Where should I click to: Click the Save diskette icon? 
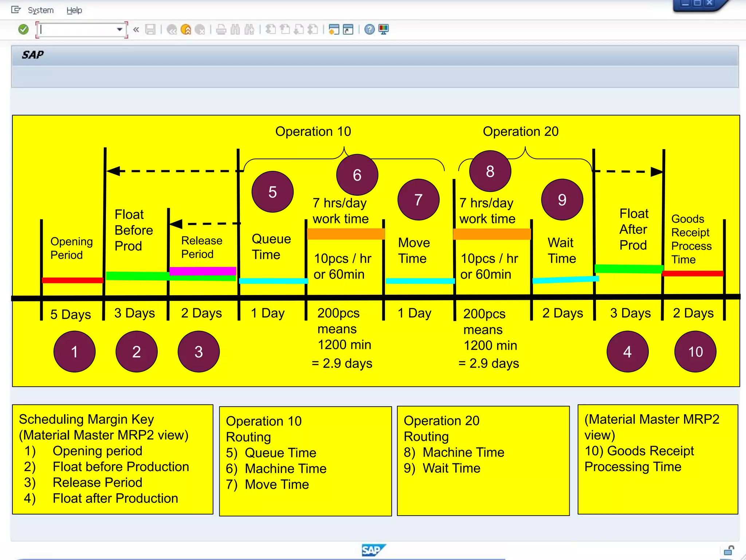click(150, 29)
